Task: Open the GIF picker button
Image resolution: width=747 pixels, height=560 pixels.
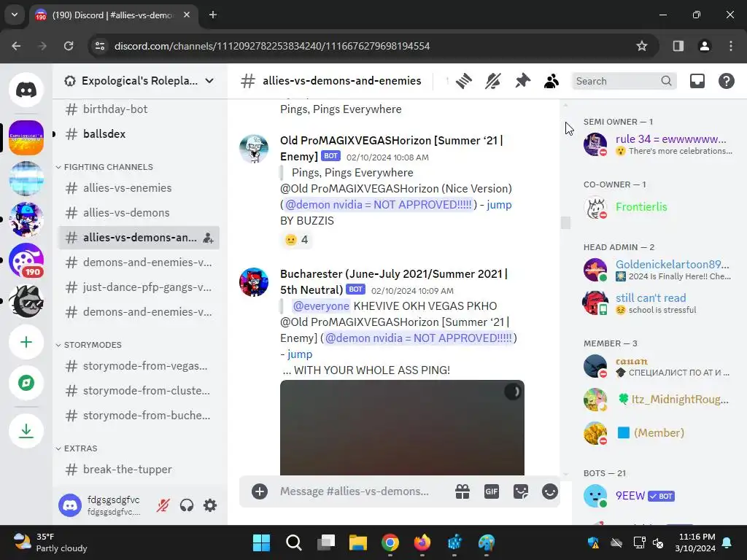Action: pos(492,491)
